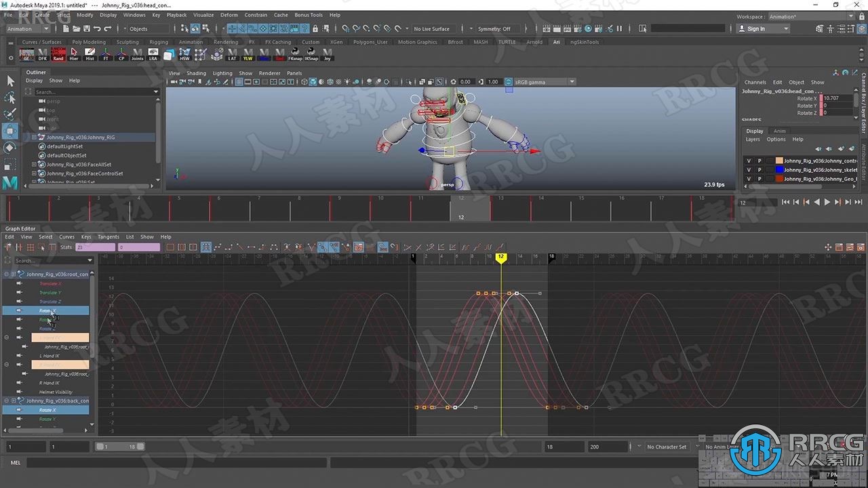868x488 pixels.
Task: Click the Jny shelf icon
Action: pos(328,54)
